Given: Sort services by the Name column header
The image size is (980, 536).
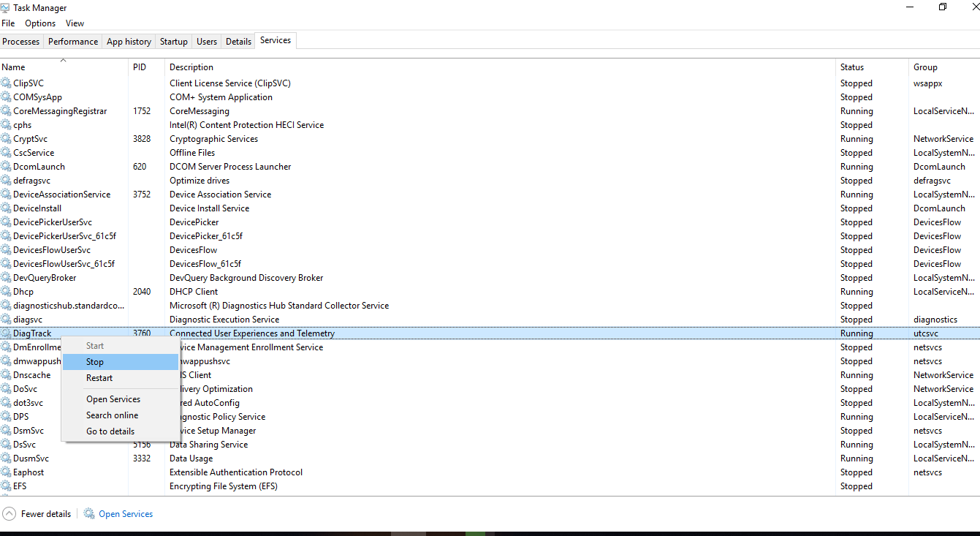Looking at the screenshot, I should click(x=13, y=67).
